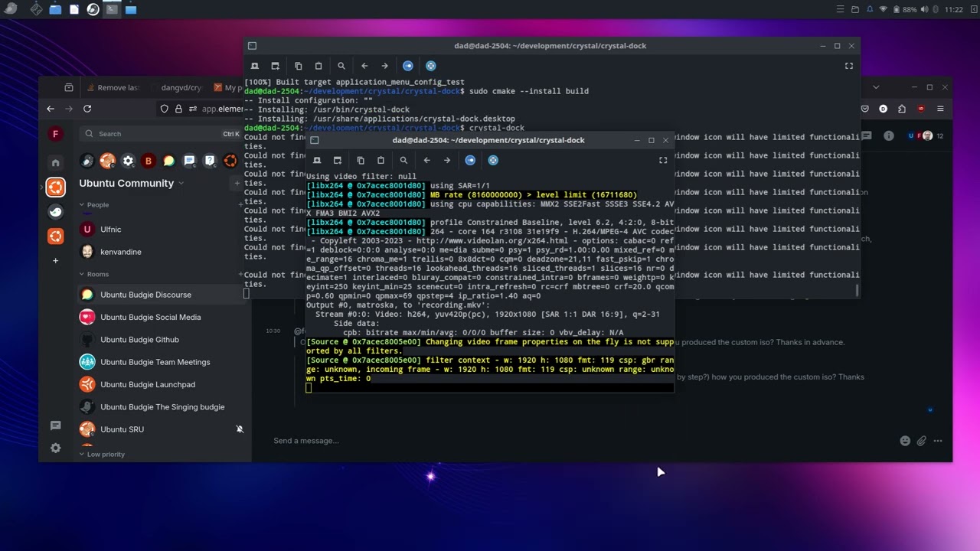
Task: Focus the Element Search field
Action: (161, 134)
